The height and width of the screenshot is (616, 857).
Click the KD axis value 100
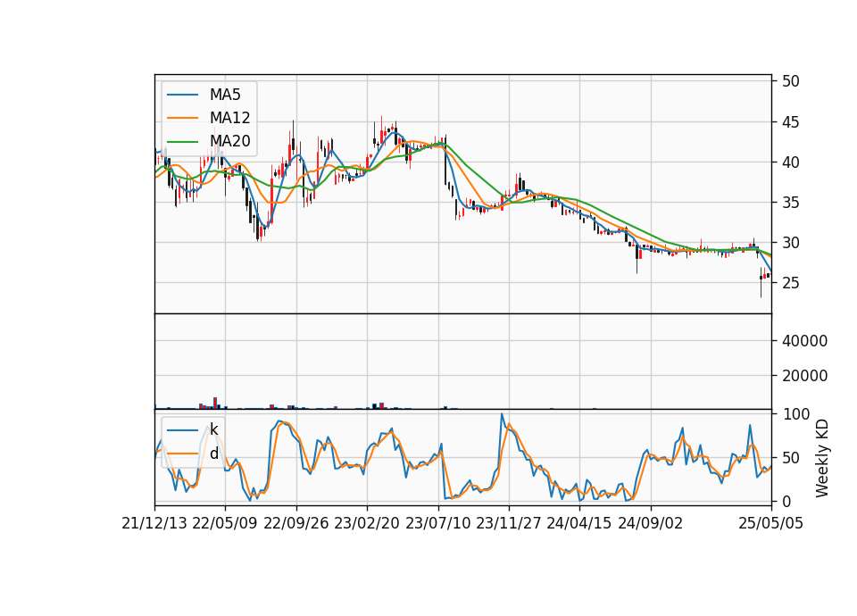point(795,414)
